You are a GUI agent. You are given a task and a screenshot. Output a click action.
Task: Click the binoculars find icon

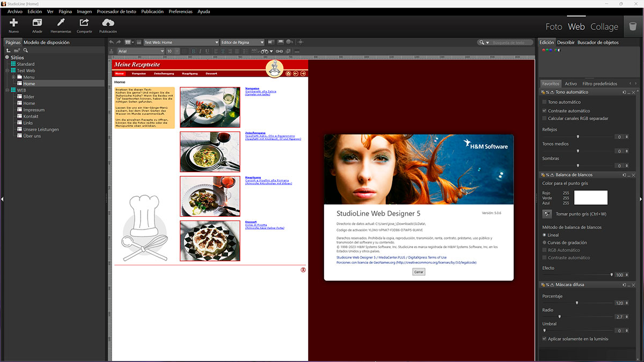265,51
